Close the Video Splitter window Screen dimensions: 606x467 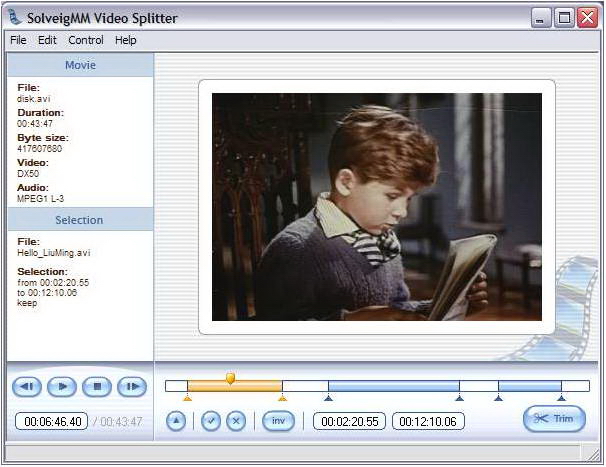point(587,18)
